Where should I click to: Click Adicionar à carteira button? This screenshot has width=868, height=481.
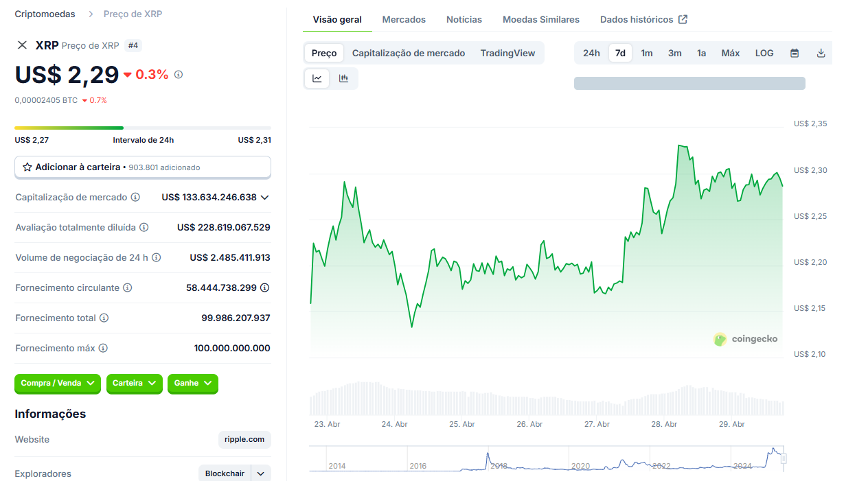pos(143,167)
